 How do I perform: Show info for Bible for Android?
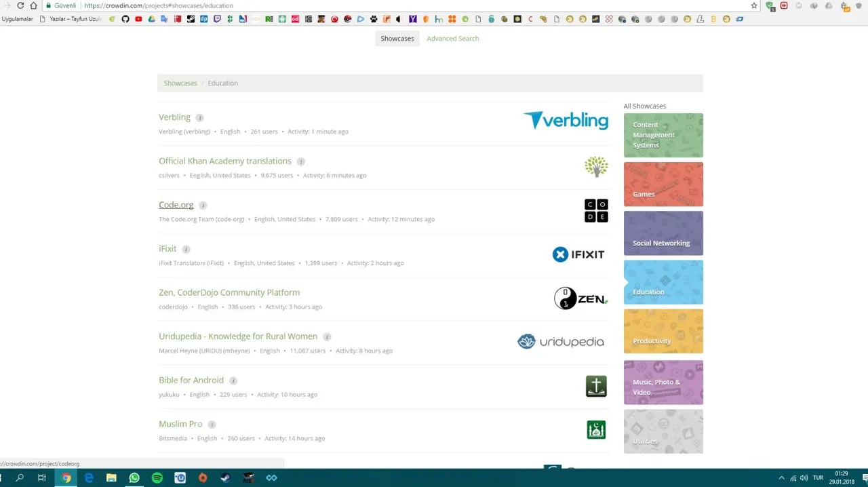(233, 381)
